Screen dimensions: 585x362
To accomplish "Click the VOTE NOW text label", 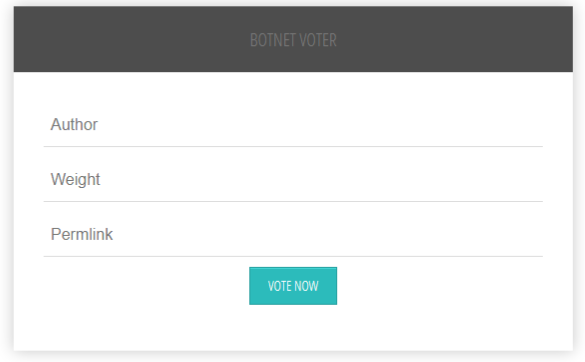I will [293, 286].
